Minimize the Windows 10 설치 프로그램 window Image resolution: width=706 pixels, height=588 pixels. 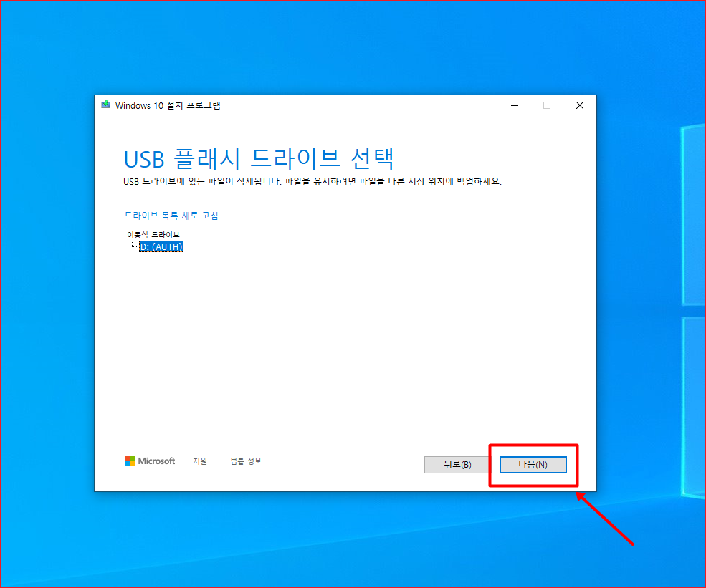pos(515,105)
